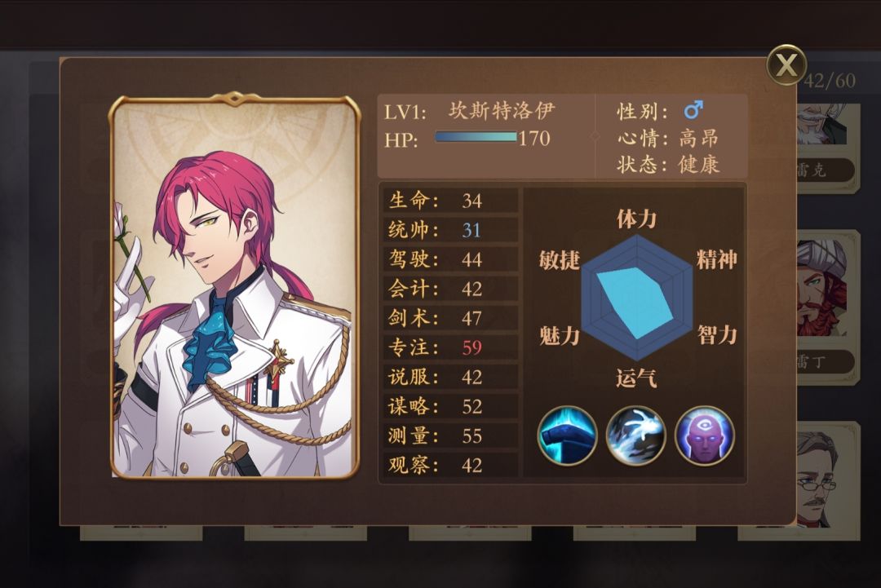
Task: Select the white energy wave skill icon
Action: pos(636,435)
